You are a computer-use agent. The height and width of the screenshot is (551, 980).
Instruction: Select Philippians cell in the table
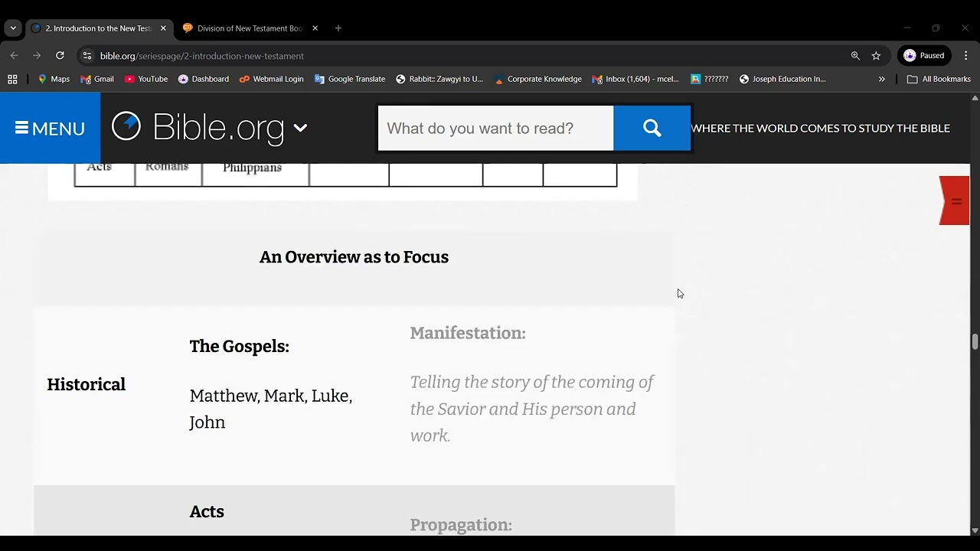(x=252, y=168)
